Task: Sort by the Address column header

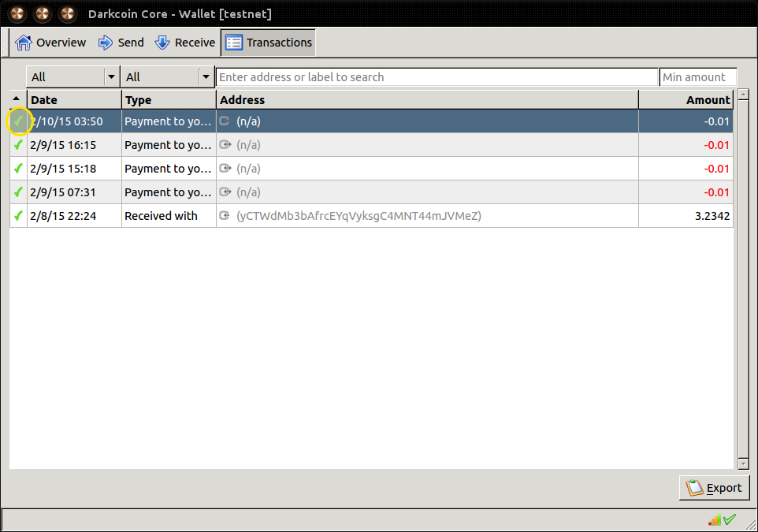Action: tap(427, 99)
